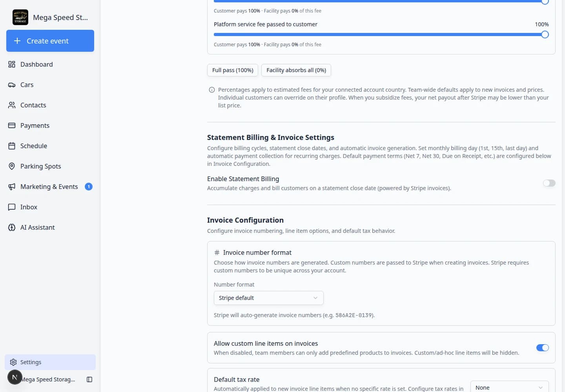Click the hash icon by Invoice number format
This screenshot has height=392, width=565.
pos(217,252)
